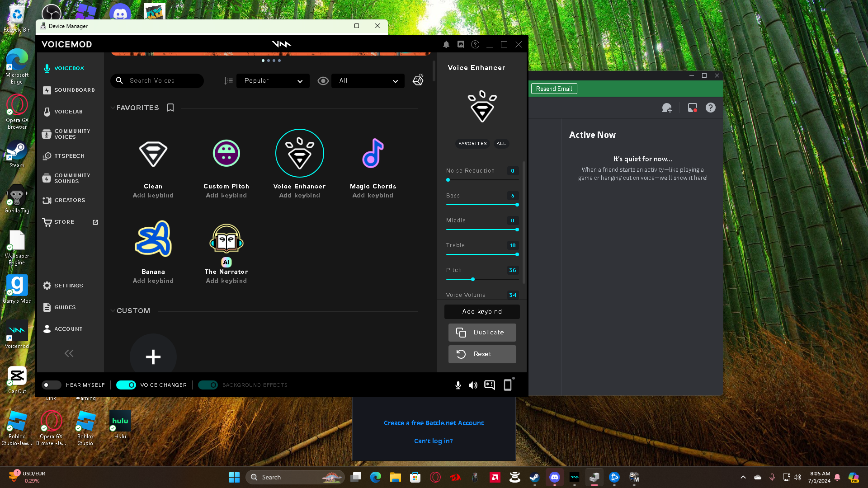Click the plus button to create custom voice
Image resolution: width=868 pixels, height=488 pixels.
153,357
